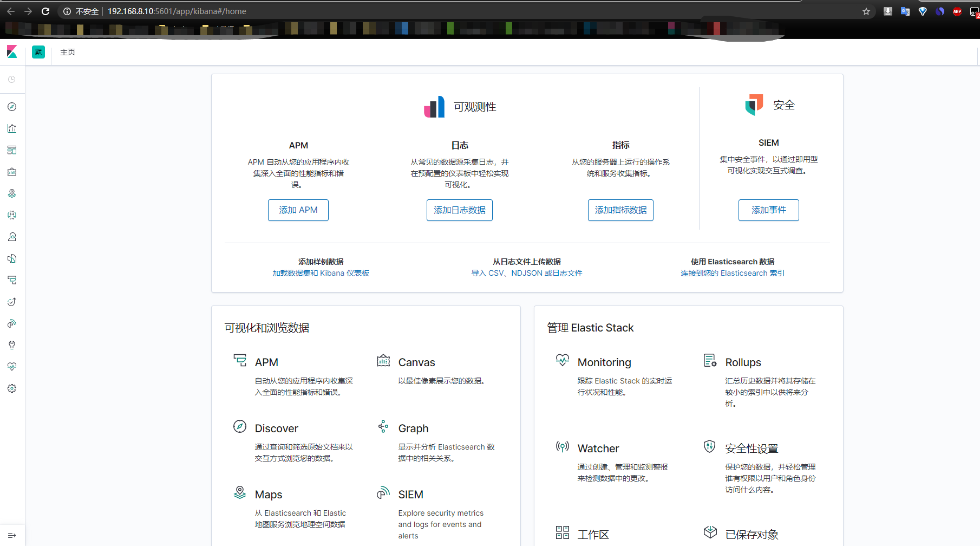Click the Discover compass card icon
Image resolution: width=980 pixels, height=546 pixels.
[x=240, y=426]
